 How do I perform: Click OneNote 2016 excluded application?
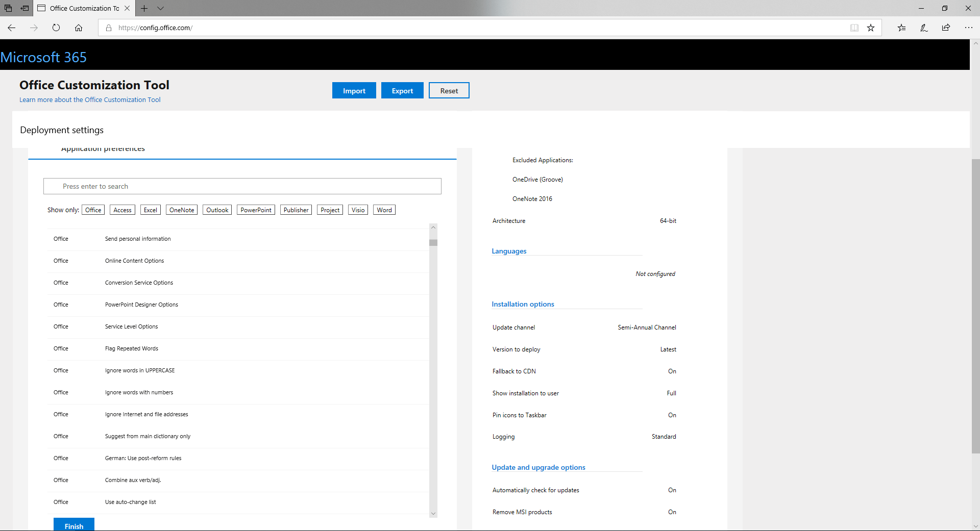[532, 199]
